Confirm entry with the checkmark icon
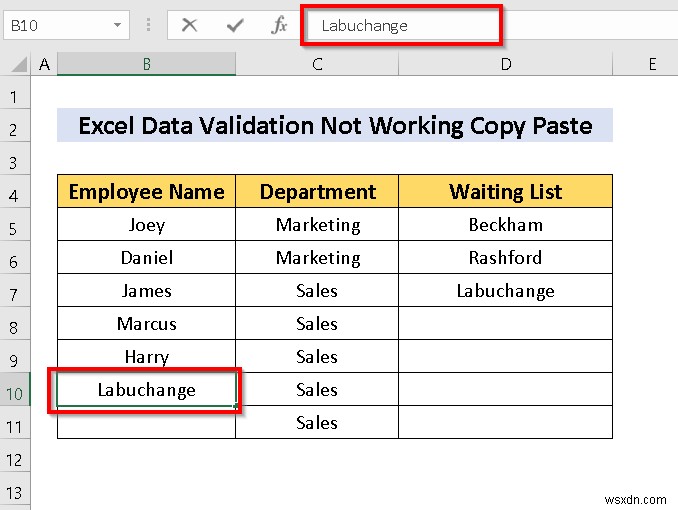 [235, 25]
